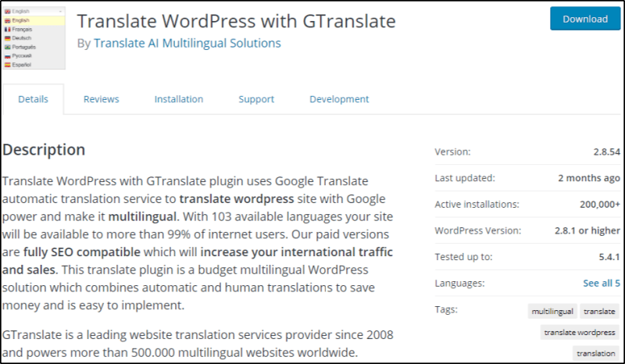Click the 'Tested up to:' label

coord(463,257)
